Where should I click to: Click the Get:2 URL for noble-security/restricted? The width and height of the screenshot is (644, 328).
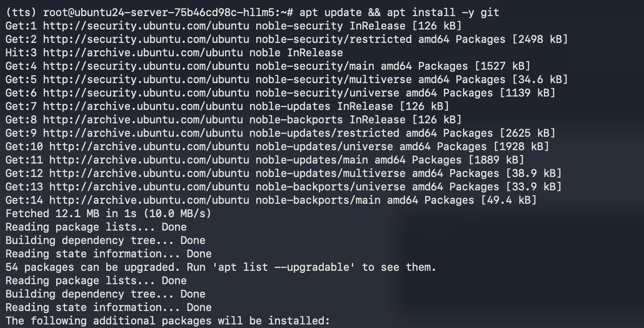tap(146, 39)
